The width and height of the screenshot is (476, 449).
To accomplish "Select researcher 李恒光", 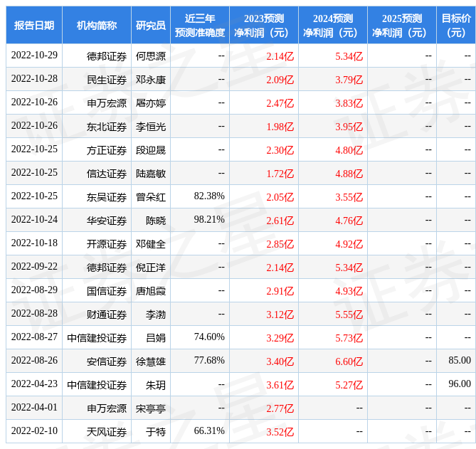I will (x=151, y=127).
